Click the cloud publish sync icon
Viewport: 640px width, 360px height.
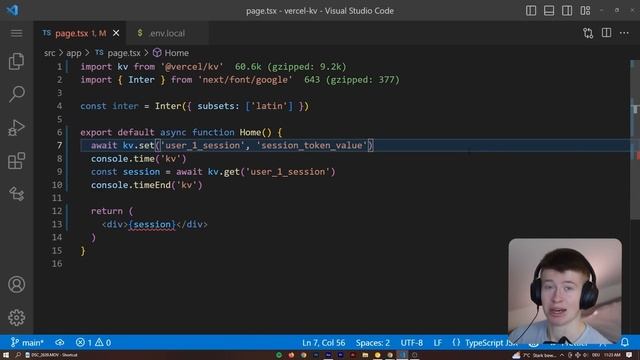(60, 342)
